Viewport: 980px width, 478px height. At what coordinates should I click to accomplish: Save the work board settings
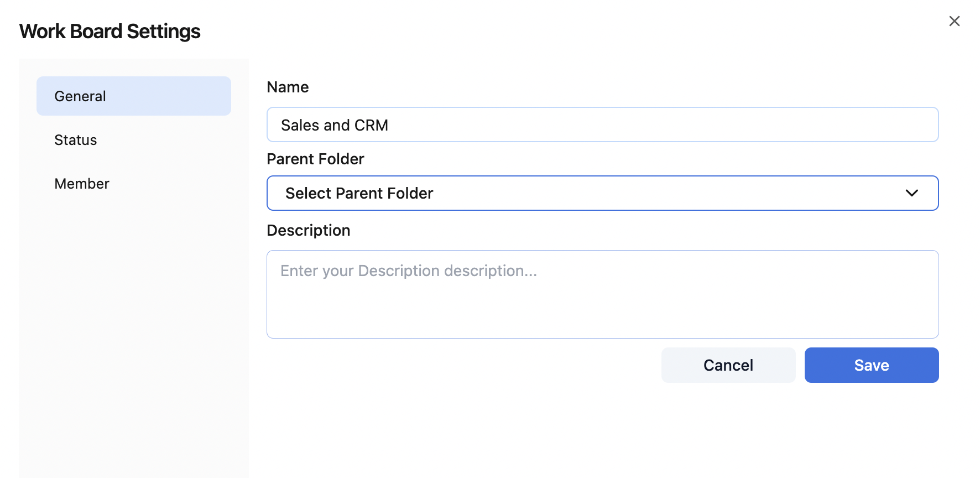tap(871, 365)
